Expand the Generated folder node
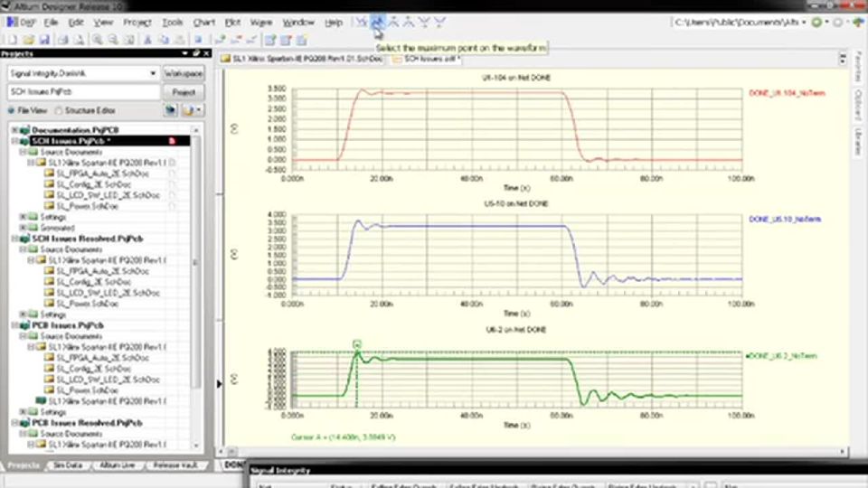Screen dimensions: 868x488 point(23,228)
